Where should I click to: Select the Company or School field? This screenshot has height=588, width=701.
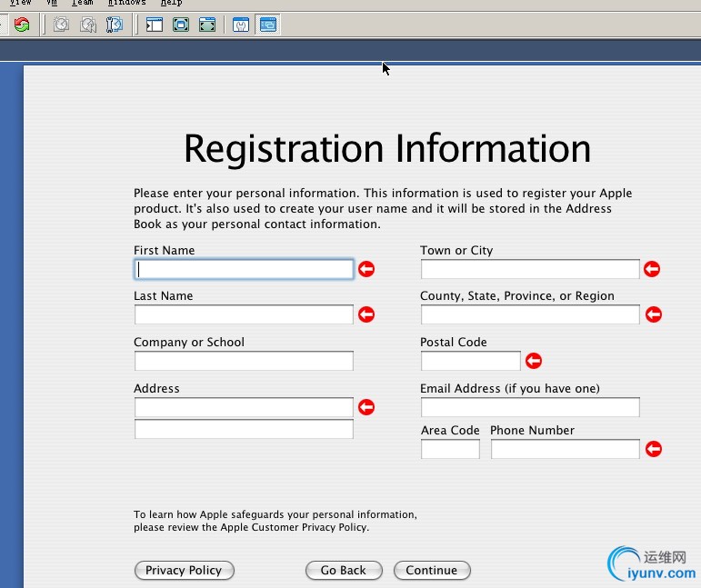point(244,361)
